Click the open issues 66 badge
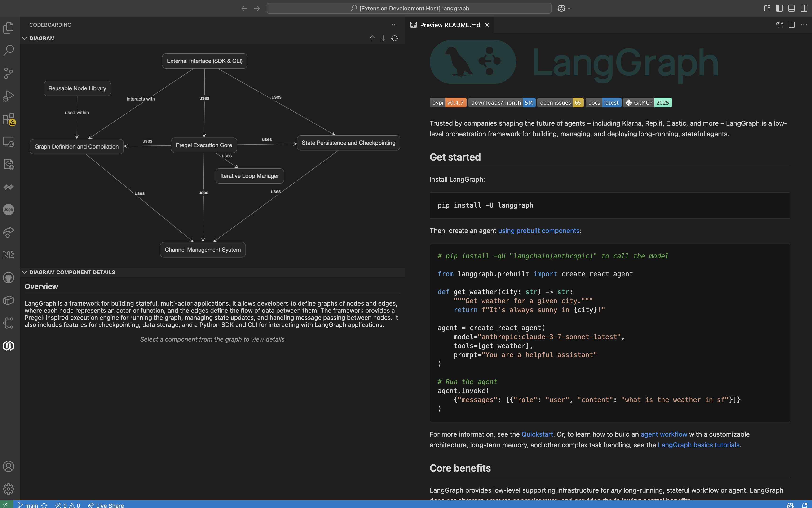This screenshot has width=812, height=508. point(560,102)
